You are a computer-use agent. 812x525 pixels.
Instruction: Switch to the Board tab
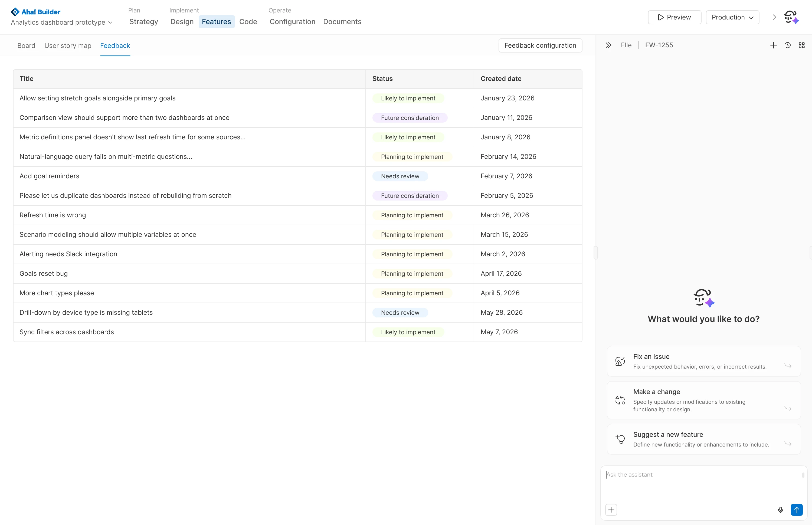coord(26,46)
